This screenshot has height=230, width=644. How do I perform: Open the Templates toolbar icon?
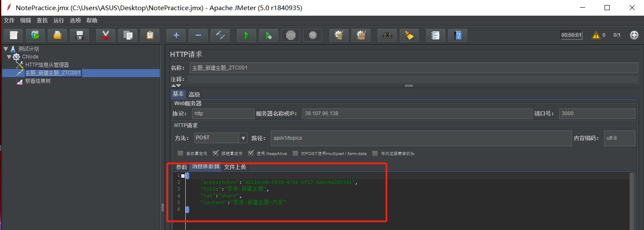[x=35, y=35]
